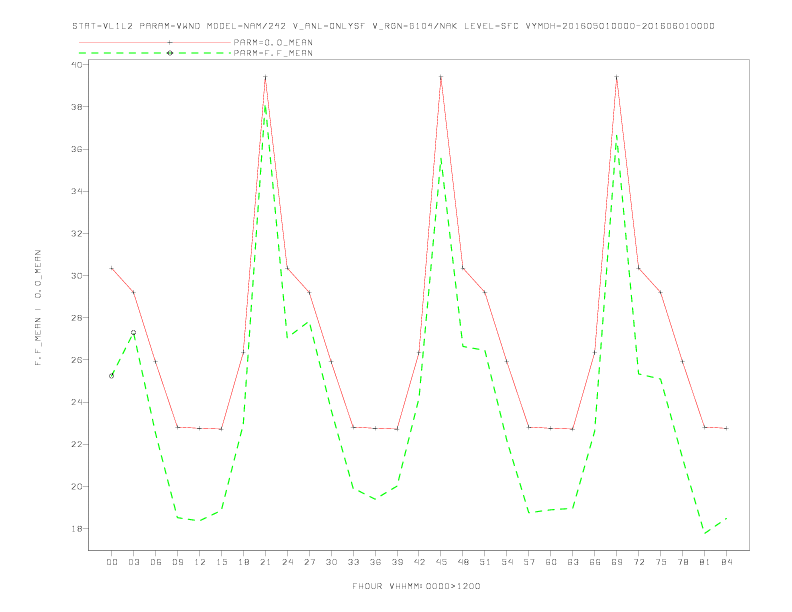This screenshot has width=792, height=612.
Task: Click the y-axis tick label 22
Action: point(77,444)
